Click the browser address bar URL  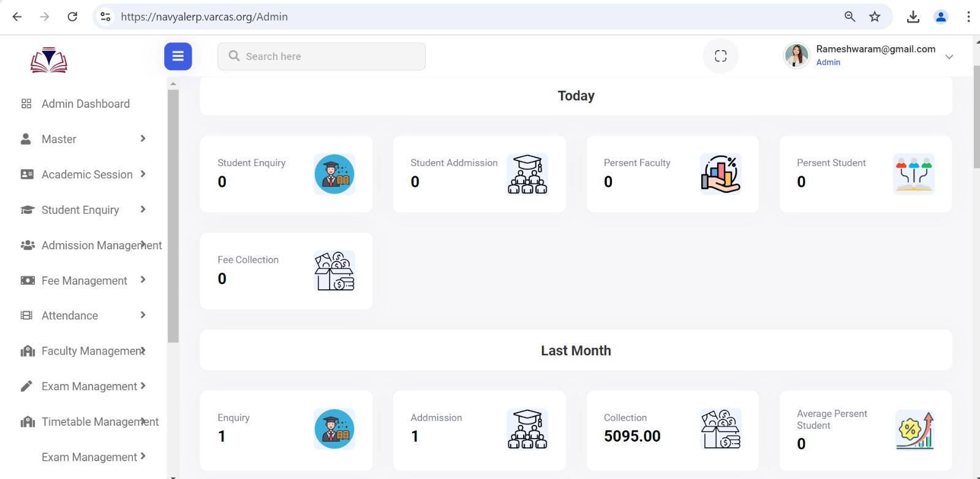tap(204, 17)
